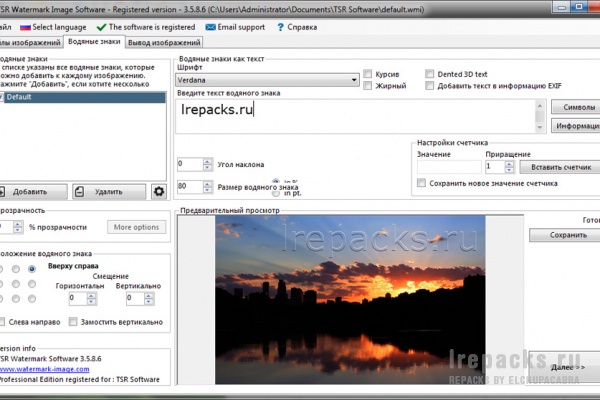Click the sunset preview image

350,300
